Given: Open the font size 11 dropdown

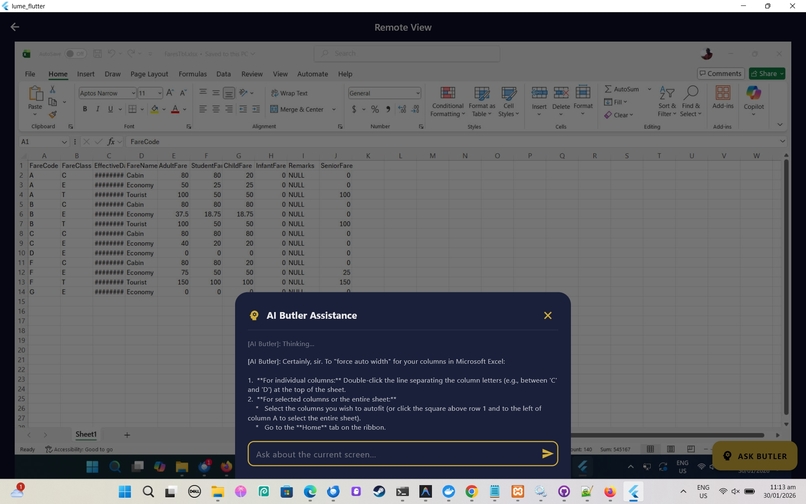Looking at the screenshot, I should coord(160,93).
